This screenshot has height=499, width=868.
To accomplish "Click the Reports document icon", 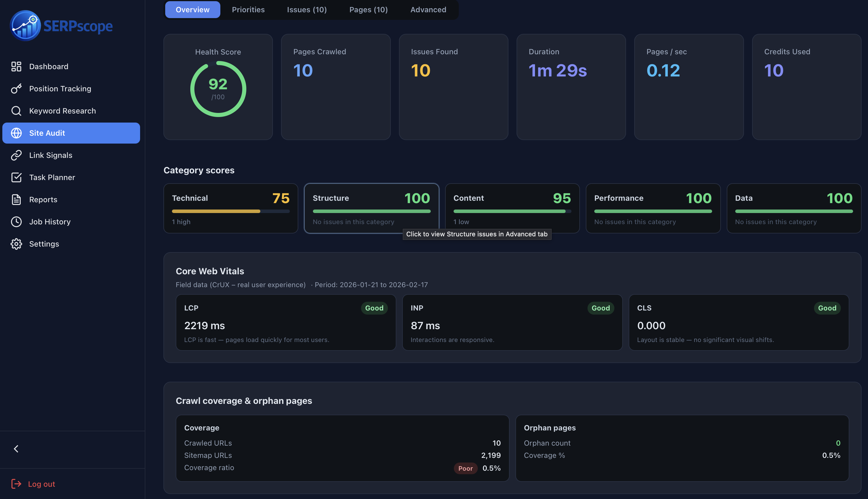I will [16, 200].
